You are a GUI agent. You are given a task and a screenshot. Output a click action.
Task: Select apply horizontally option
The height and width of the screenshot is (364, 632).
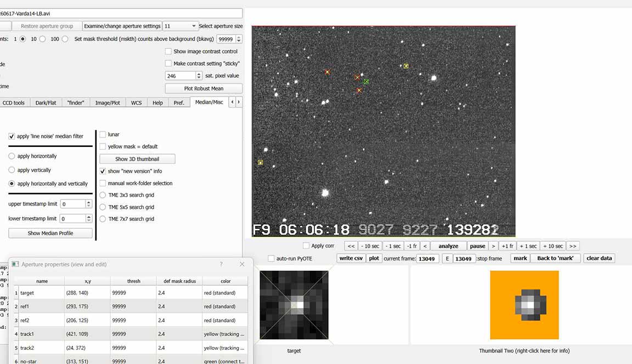[x=12, y=156]
